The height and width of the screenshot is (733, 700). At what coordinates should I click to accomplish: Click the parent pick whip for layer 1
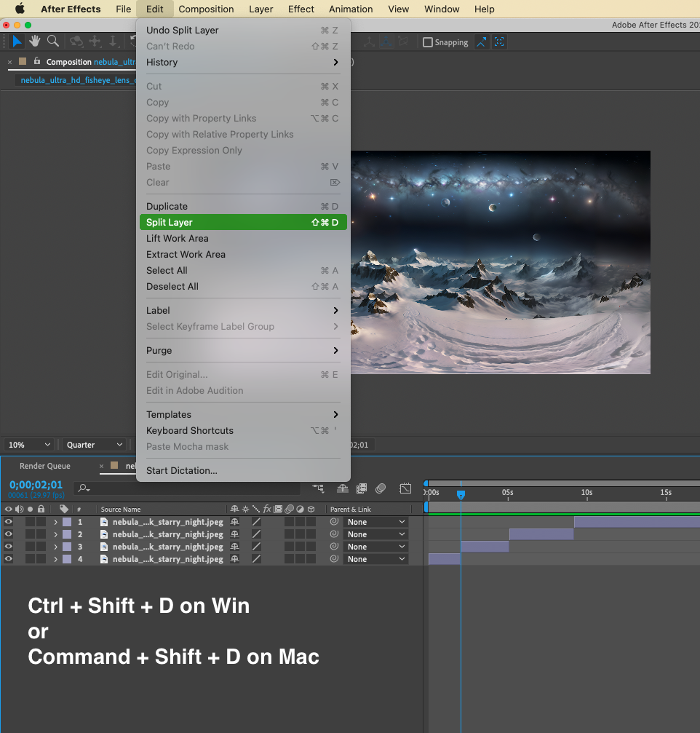coord(334,522)
